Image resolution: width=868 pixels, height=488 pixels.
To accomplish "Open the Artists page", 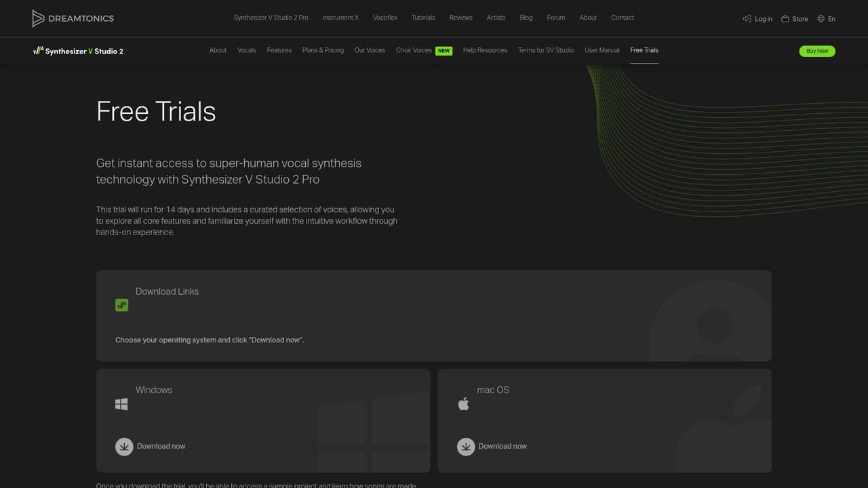I will tap(496, 18).
